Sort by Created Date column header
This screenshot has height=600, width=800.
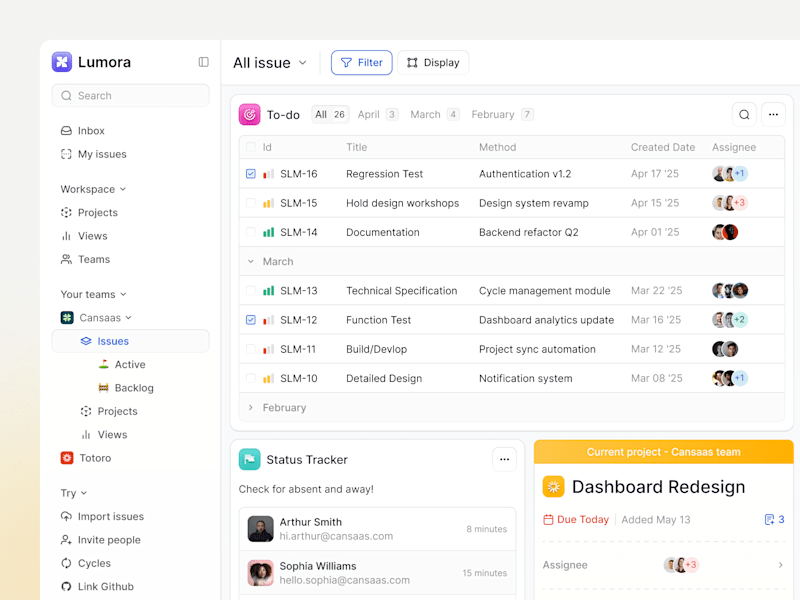coord(663,147)
